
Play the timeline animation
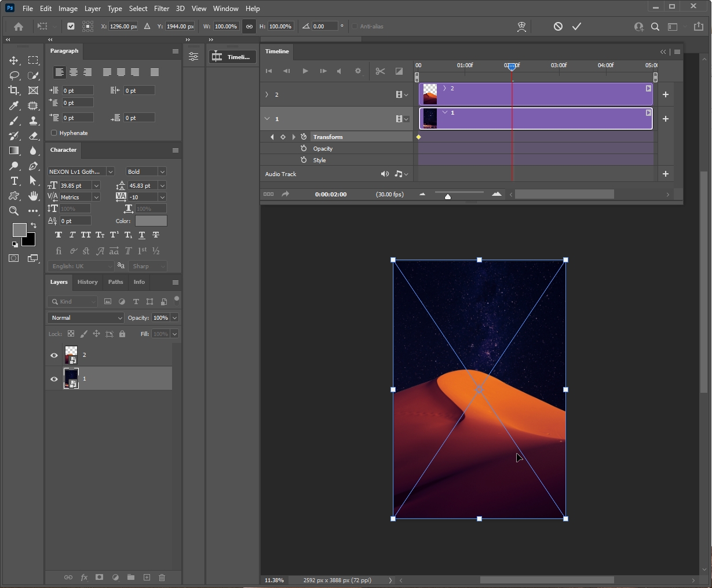click(x=305, y=71)
